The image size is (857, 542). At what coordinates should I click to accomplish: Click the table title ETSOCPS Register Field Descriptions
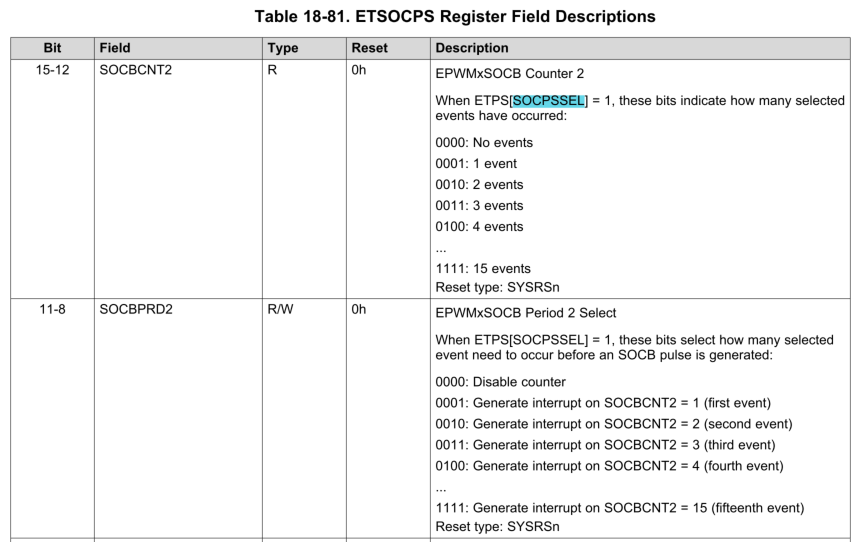(x=427, y=17)
